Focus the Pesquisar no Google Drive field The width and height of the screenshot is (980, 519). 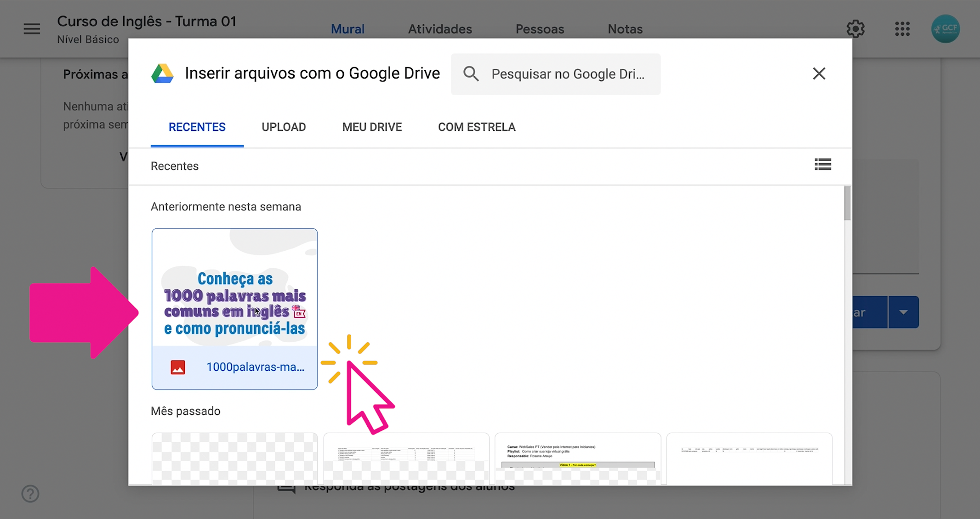tap(556, 74)
